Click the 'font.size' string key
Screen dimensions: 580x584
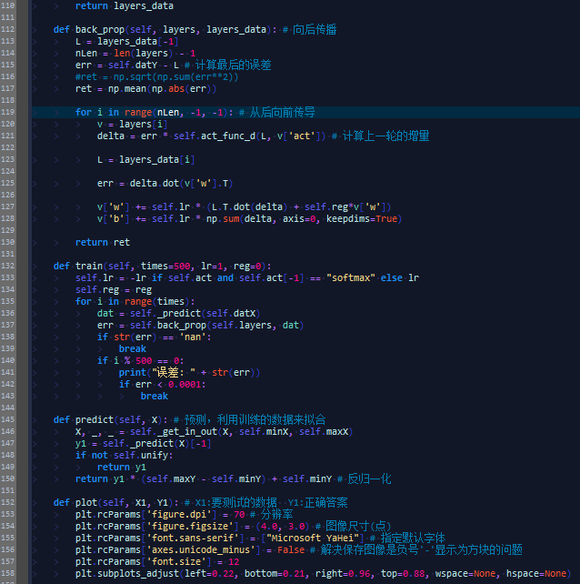[176, 562]
